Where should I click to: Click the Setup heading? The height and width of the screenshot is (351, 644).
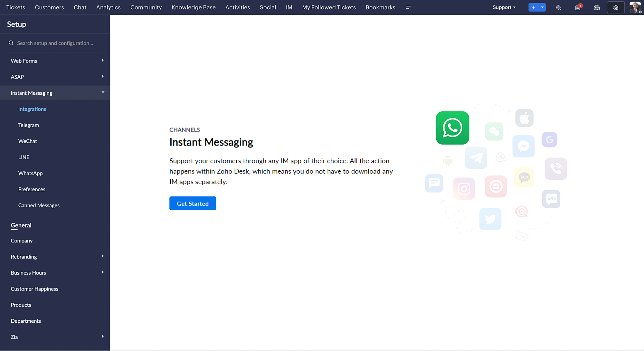[16, 24]
